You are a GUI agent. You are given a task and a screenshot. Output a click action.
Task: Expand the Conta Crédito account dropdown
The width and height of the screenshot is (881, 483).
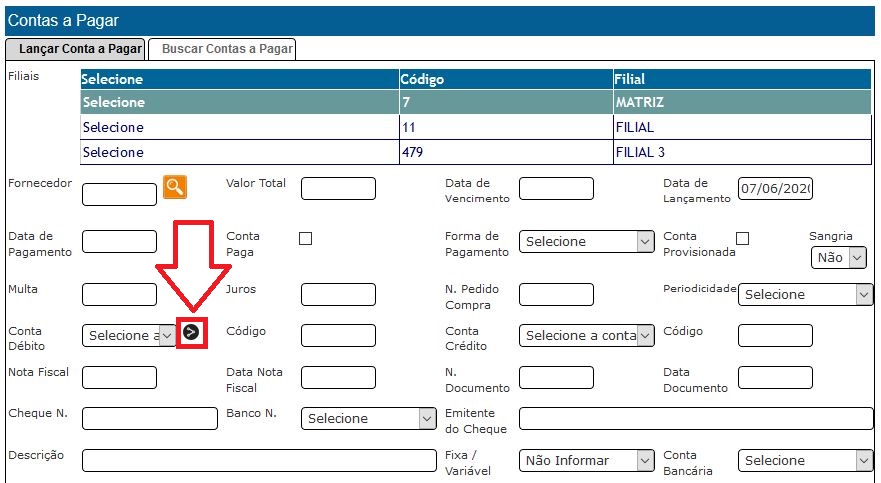coord(587,335)
